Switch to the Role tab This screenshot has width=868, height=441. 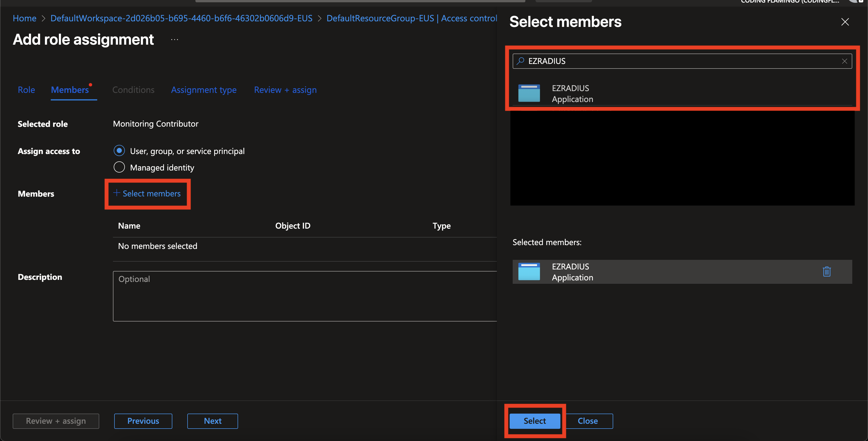[x=26, y=90]
